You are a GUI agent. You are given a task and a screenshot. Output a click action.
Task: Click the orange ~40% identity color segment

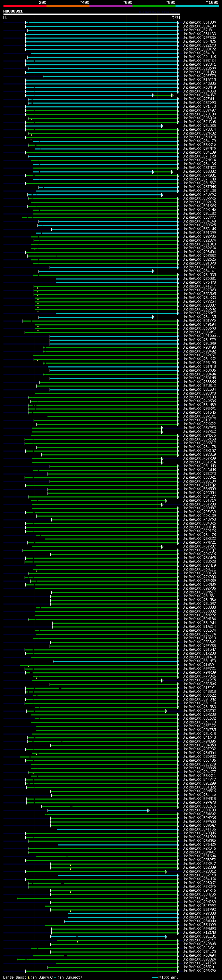tap(68, 6)
